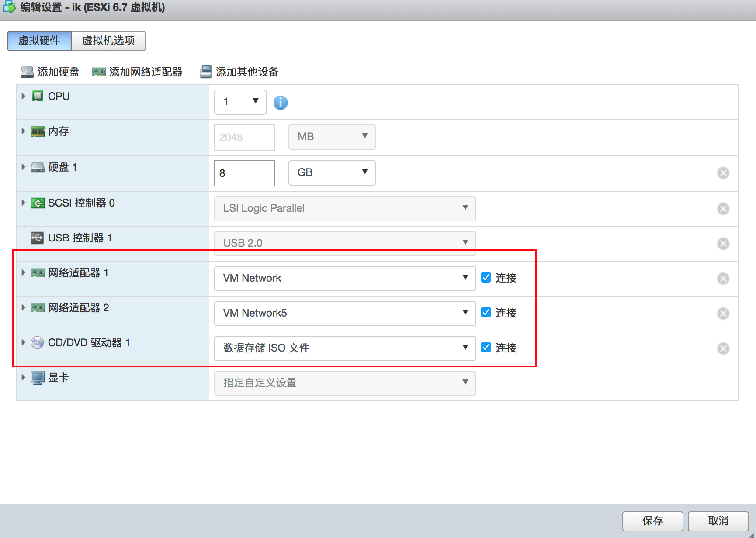The image size is (756, 538).
Task: Expand the CPU row details
Action: 24,96
